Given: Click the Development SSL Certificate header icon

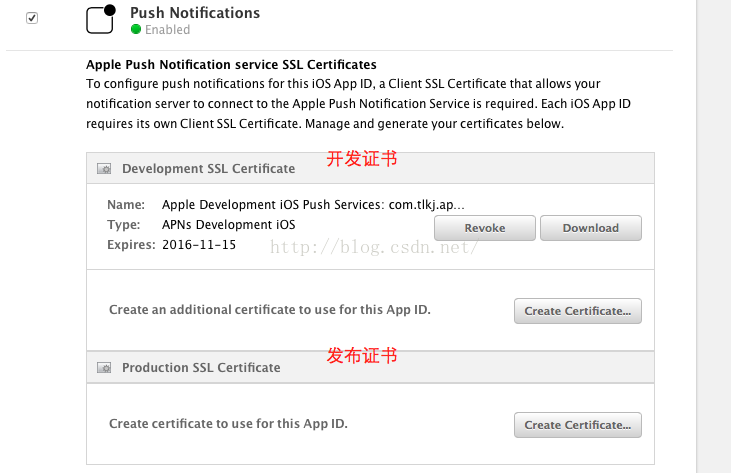Looking at the screenshot, I should (x=104, y=169).
